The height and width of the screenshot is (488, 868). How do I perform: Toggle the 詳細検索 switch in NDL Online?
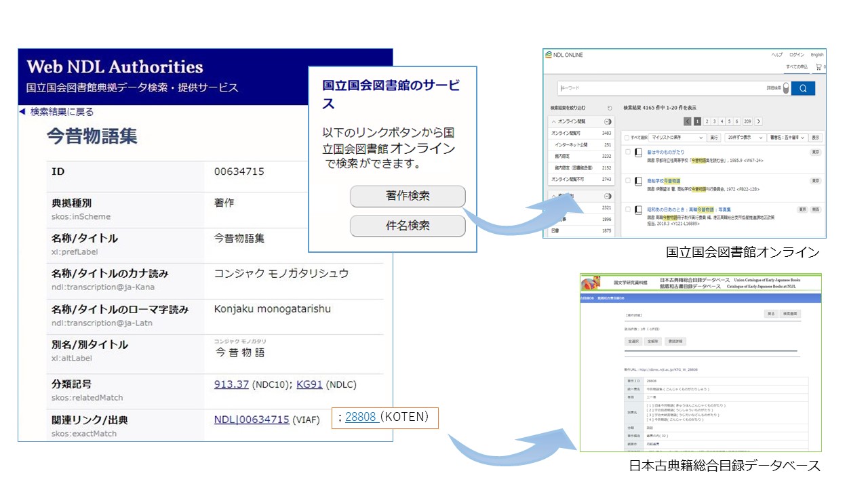coord(786,88)
